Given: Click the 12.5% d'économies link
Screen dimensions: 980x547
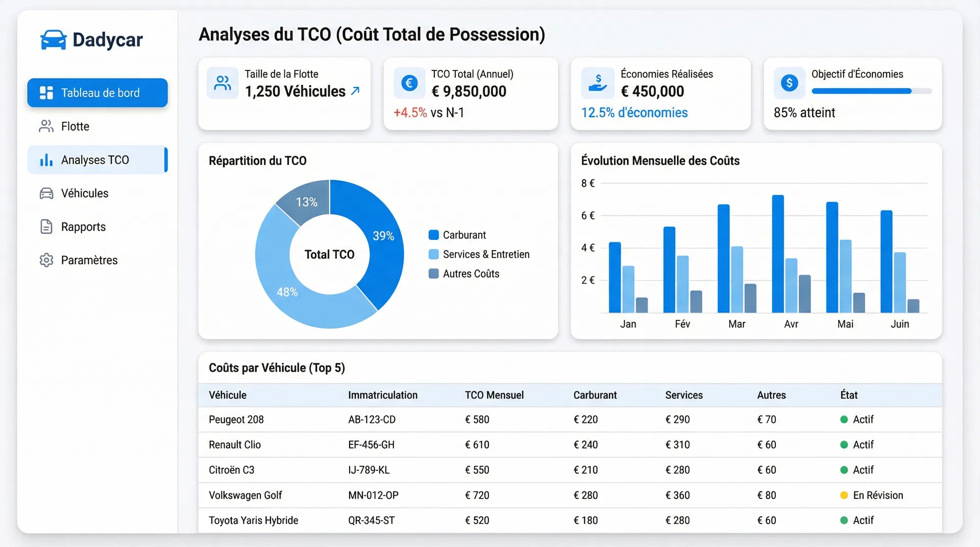Looking at the screenshot, I should 634,113.
